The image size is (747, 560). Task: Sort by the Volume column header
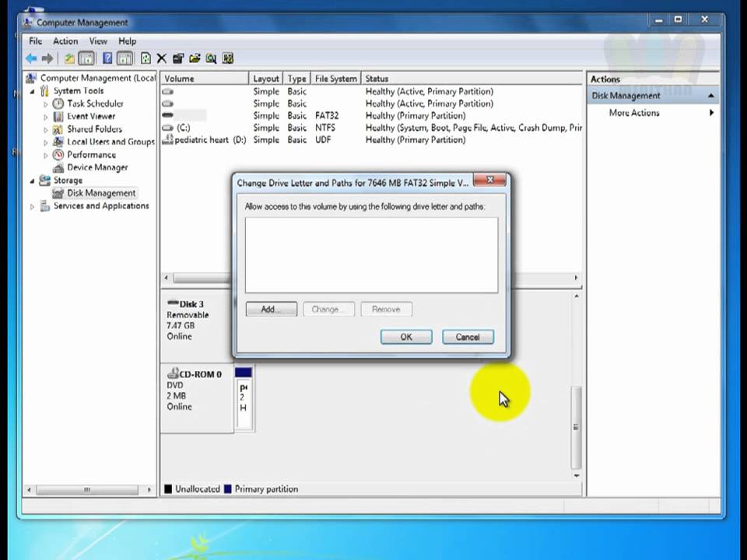(205, 79)
